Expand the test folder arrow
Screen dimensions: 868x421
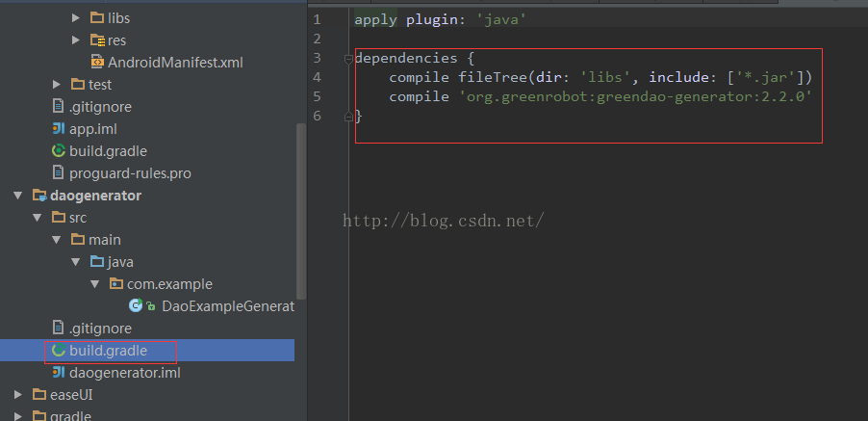57,85
